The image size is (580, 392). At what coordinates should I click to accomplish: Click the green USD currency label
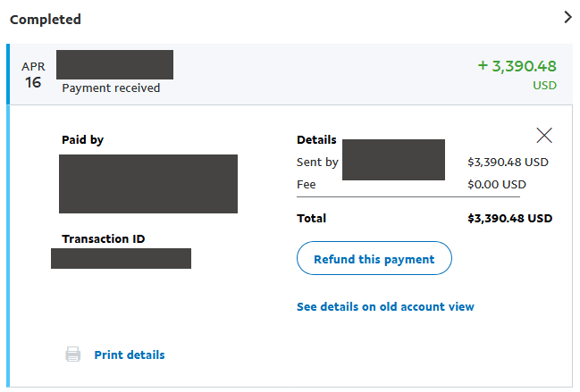tap(544, 86)
